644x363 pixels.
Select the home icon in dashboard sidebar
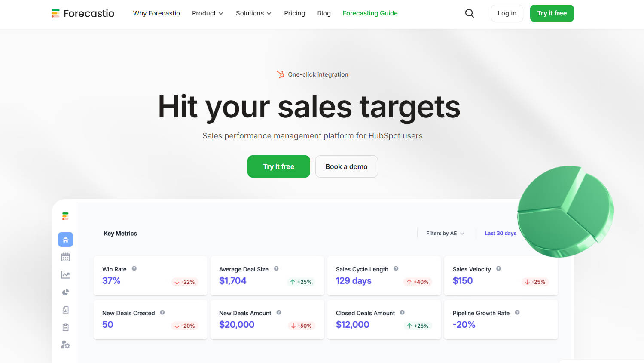click(x=66, y=240)
